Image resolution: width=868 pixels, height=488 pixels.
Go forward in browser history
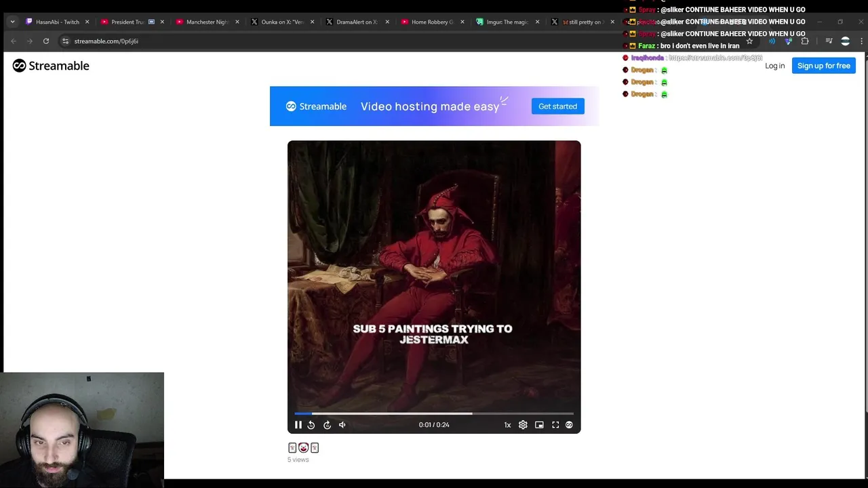click(30, 41)
